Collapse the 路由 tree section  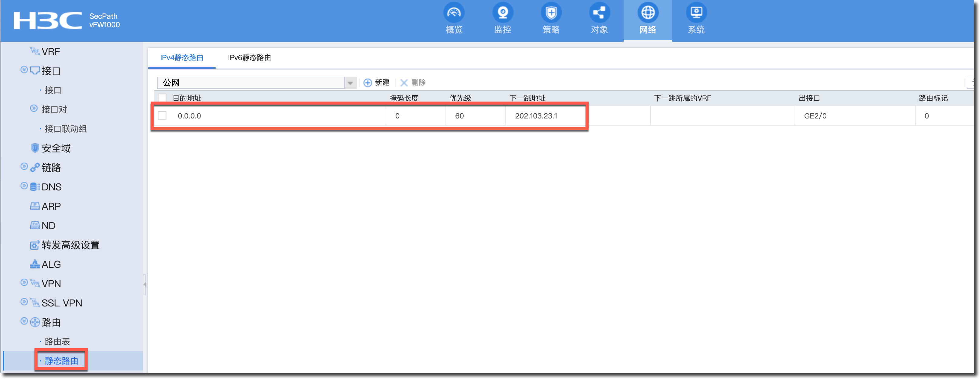pyautogui.click(x=24, y=322)
